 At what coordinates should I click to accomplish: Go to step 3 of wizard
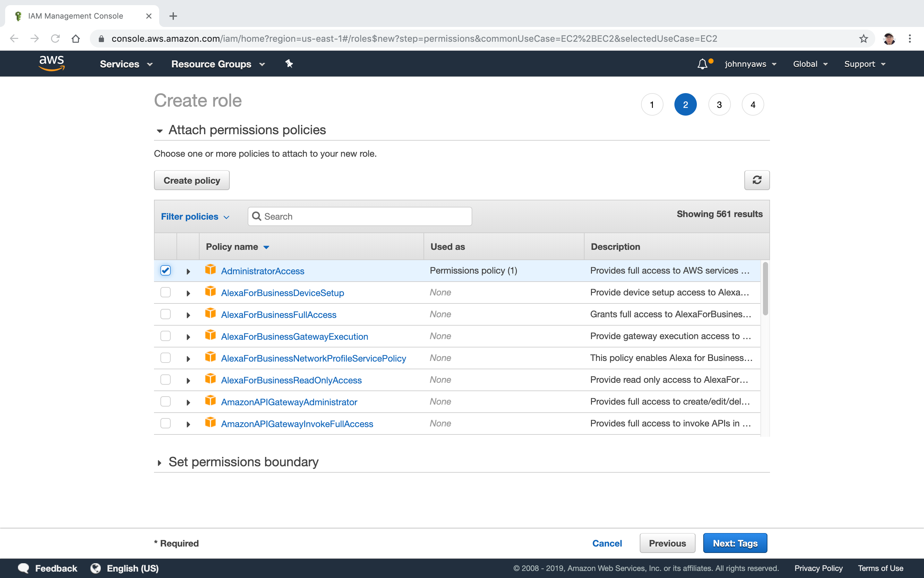pyautogui.click(x=719, y=104)
